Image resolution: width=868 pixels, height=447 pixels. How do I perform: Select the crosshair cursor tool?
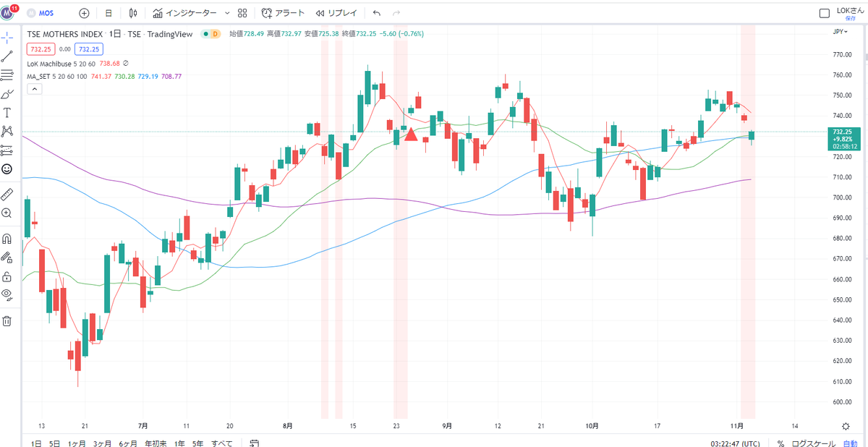(x=7, y=37)
